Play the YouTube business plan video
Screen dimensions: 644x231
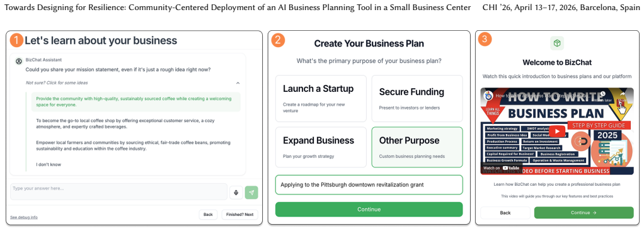click(557, 132)
